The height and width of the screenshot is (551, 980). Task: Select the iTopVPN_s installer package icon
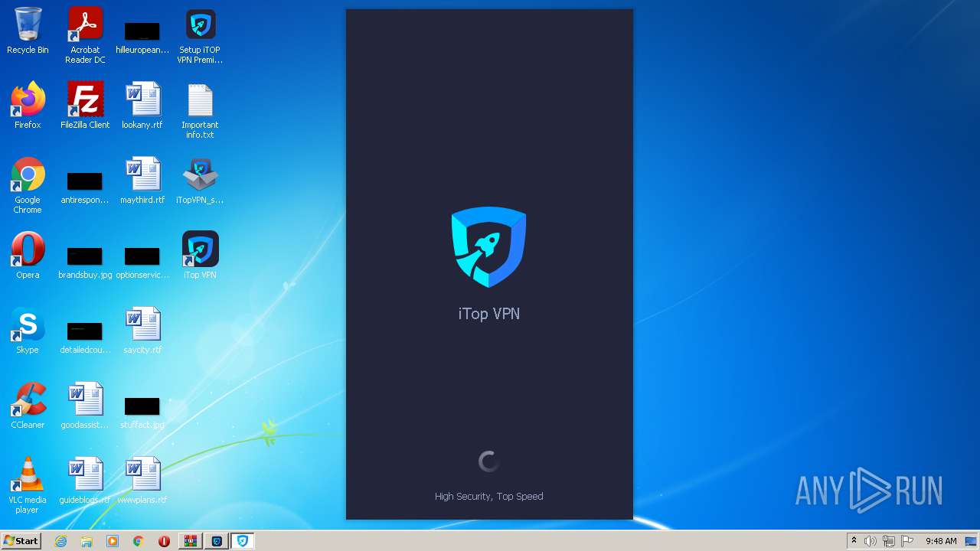pyautogui.click(x=200, y=181)
